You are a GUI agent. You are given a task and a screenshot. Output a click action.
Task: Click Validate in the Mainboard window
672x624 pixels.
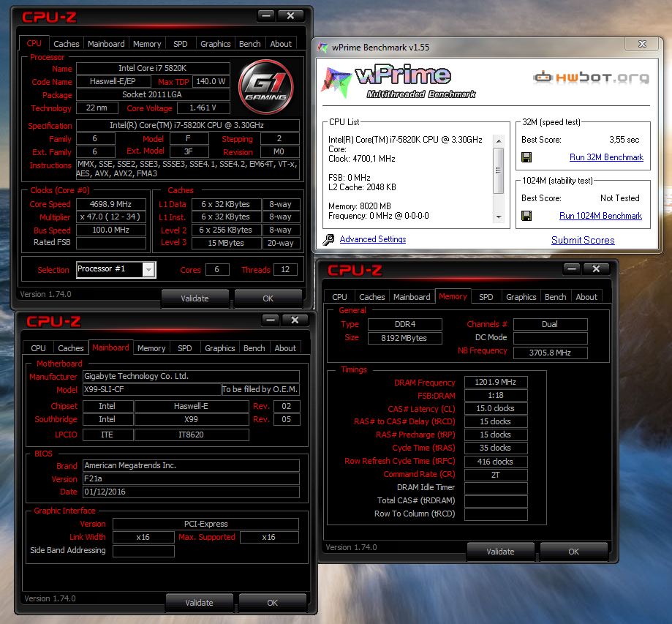[x=199, y=603]
